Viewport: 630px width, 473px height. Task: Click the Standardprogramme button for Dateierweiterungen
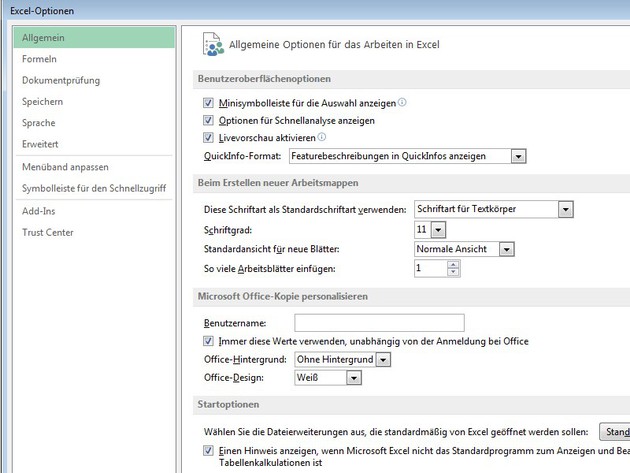(615, 432)
